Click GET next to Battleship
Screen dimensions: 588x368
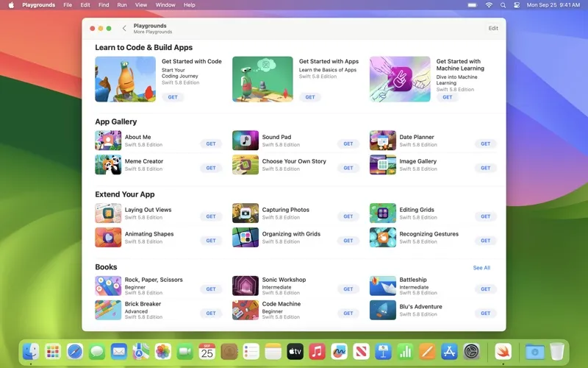[485, 289]
